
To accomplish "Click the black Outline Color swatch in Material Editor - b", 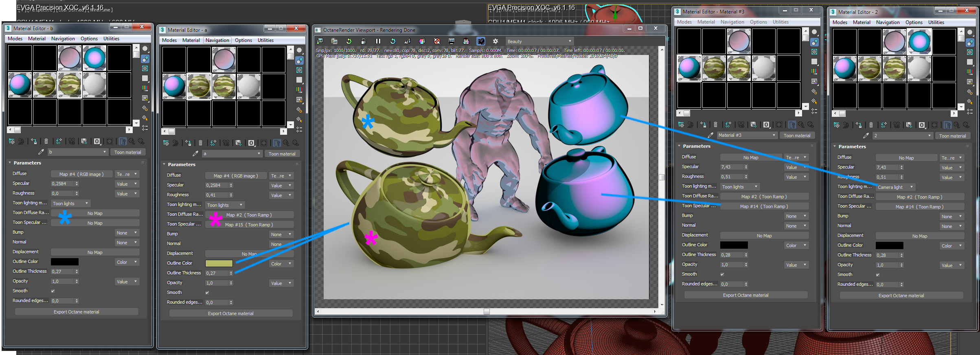I will click(x=65, y=262).
